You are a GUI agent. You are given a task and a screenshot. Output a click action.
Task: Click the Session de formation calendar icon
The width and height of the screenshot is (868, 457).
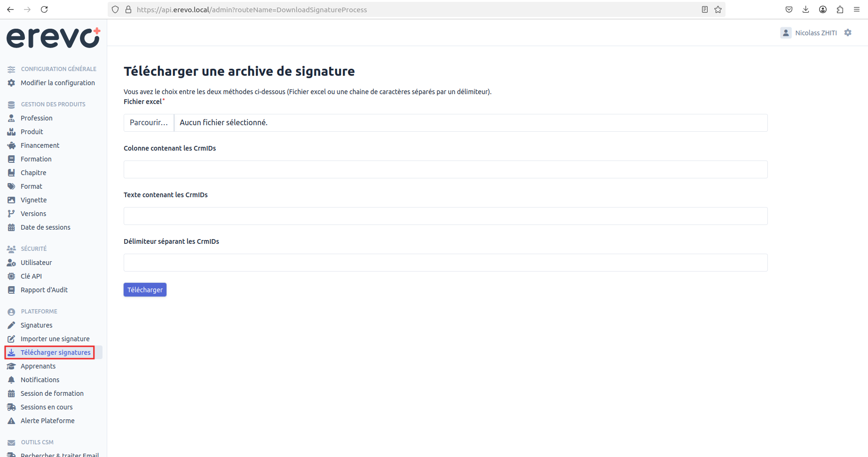(x=11, y=393)
